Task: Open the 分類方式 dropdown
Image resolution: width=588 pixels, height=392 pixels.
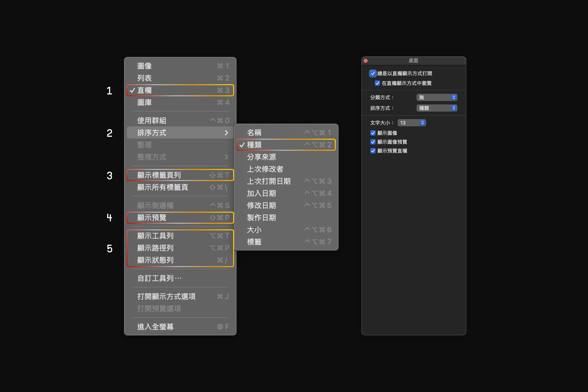Action: point(437,97)
